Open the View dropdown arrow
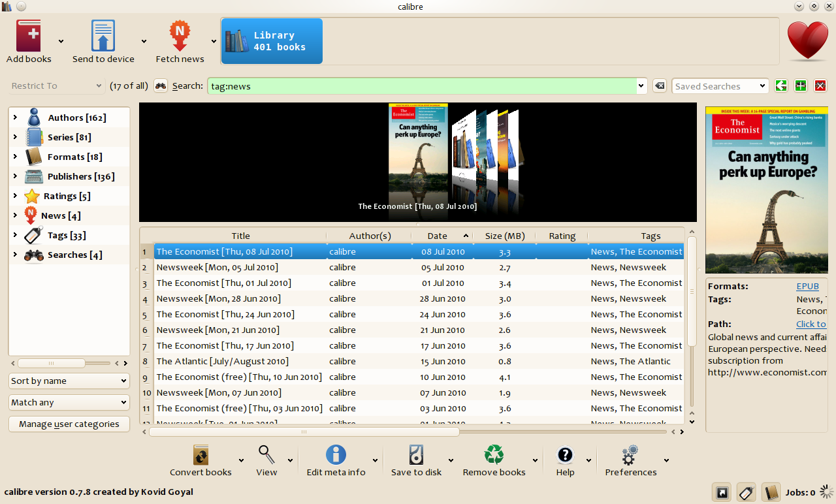 289,460
